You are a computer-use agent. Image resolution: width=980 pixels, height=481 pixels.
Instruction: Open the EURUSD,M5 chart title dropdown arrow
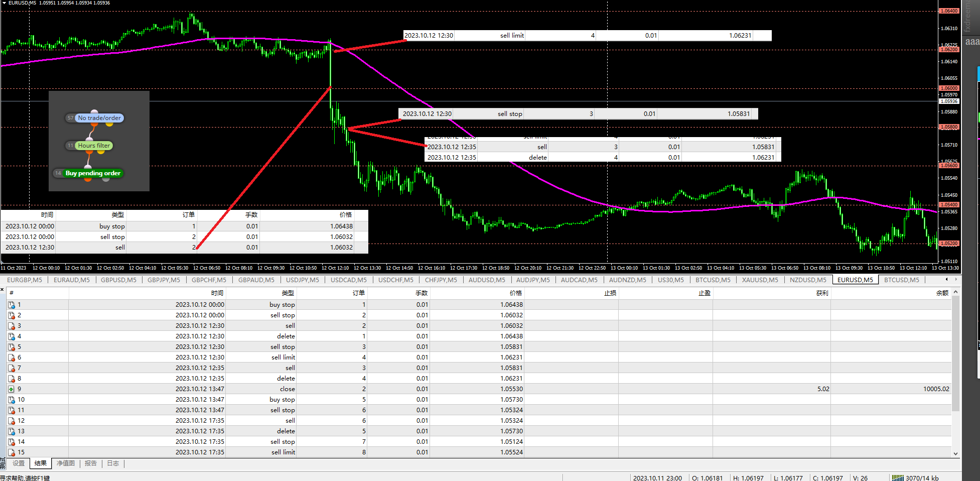4,3
